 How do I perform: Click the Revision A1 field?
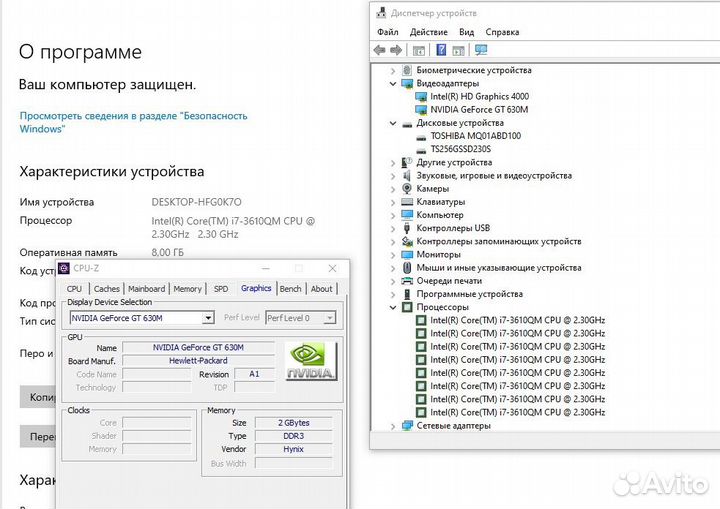click(x=254, y=374)
